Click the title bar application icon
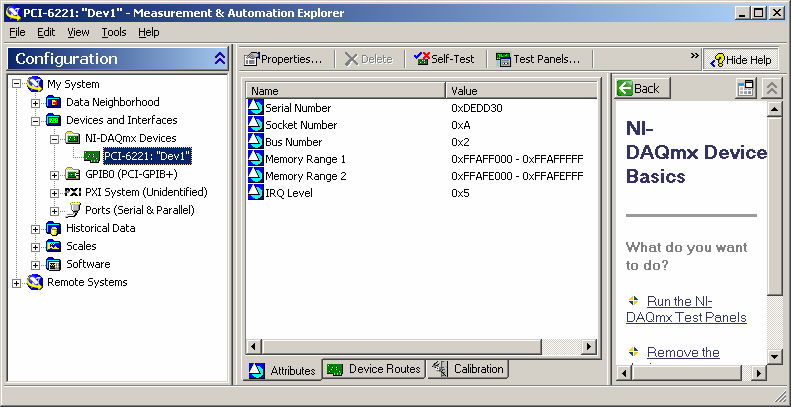Image resolution: width=791 pixels, height=407 pixels. pos(13,13)
